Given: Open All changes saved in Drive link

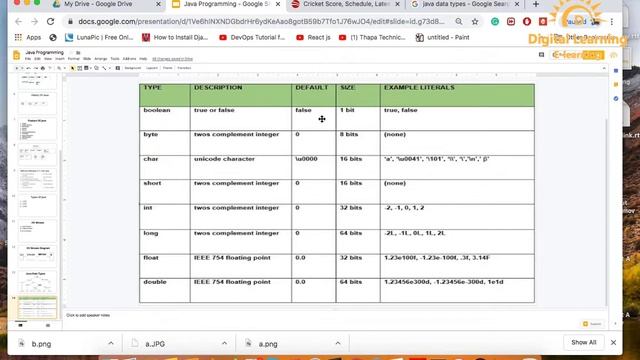Looking at the screenshot, I should [172, 59].
